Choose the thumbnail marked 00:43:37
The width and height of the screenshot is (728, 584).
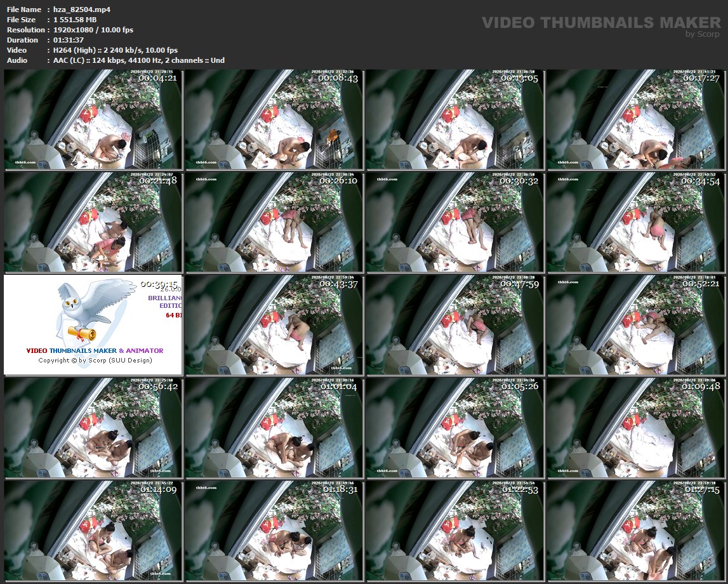[x=274, y=325]
